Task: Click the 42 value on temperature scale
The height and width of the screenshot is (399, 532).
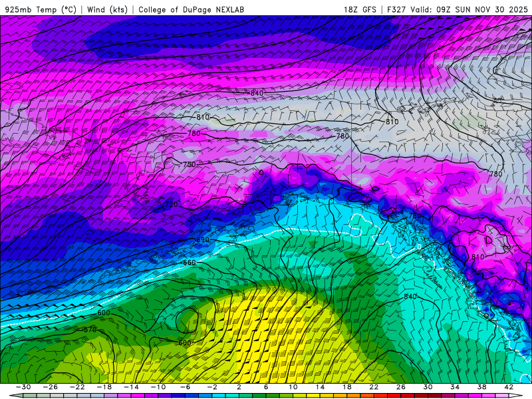Action: click(x=509, y=387)
